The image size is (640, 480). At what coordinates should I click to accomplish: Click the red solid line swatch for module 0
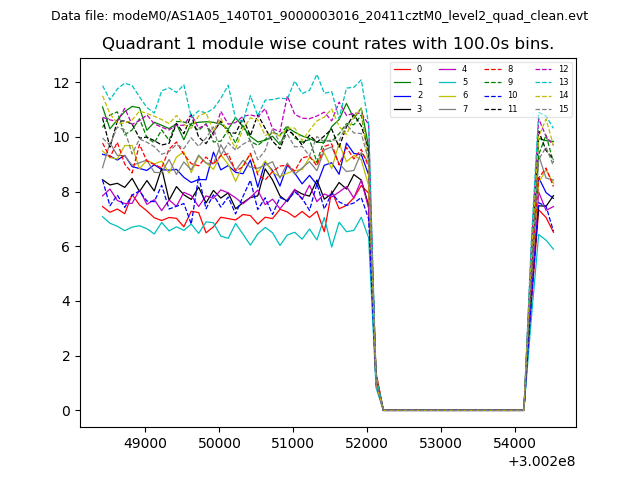402,69
